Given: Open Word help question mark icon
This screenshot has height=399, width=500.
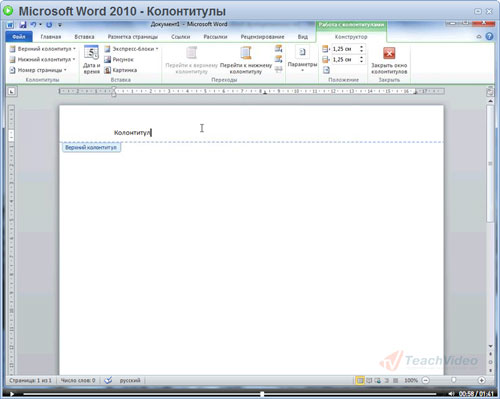Looking at the screenshot, I should pos(489,36).
